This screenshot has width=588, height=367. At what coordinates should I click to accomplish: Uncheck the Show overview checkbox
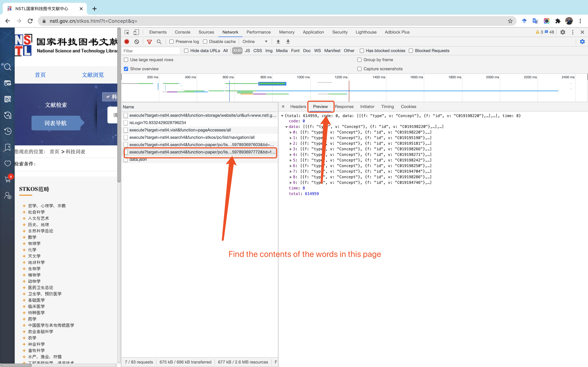126,69
